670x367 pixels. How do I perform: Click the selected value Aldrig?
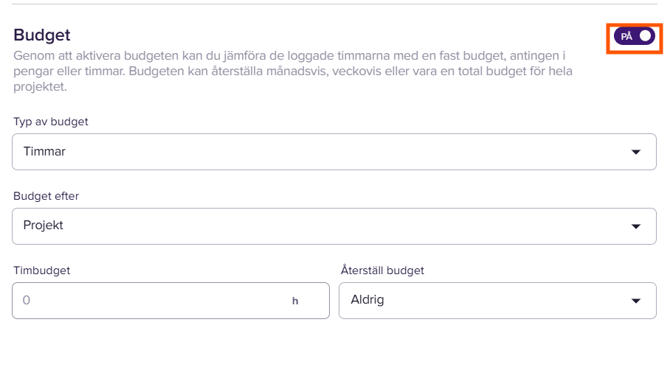point(367,300)
